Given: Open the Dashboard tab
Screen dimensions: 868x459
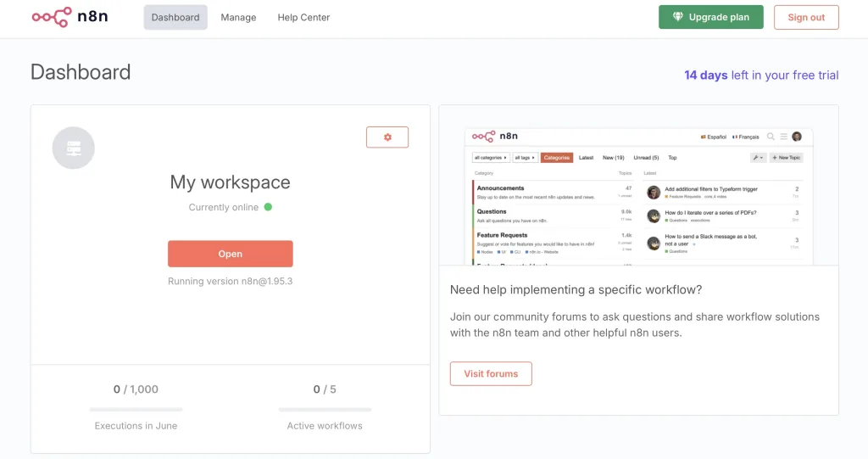Looking at the screenshot, I should point(175,17).
